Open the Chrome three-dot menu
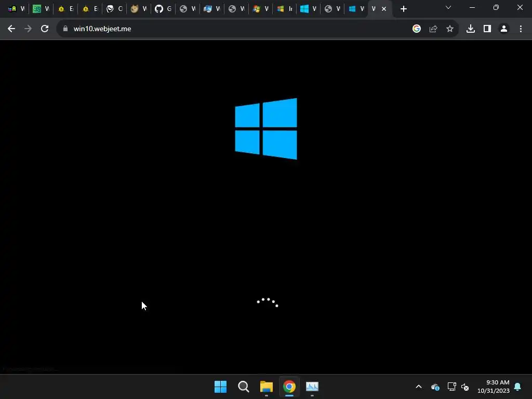 (x=521, y=29)
